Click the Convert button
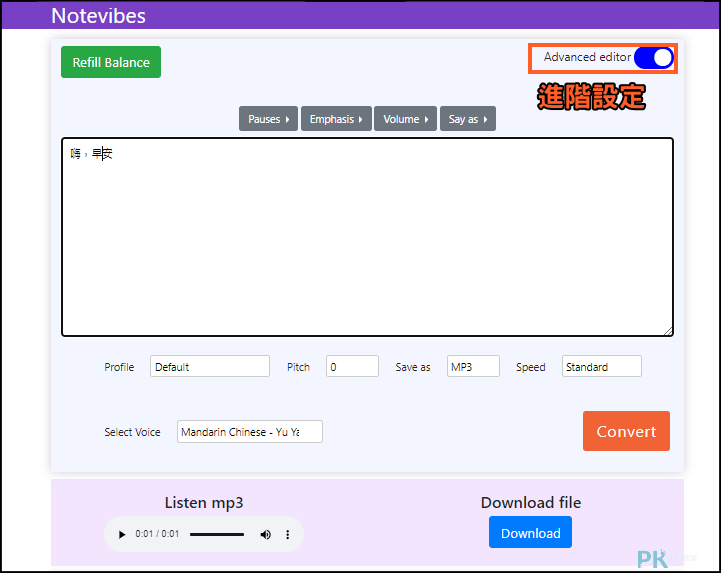This screenshot has height=573, width=721. pyautogui.click(x=626, y=431)
